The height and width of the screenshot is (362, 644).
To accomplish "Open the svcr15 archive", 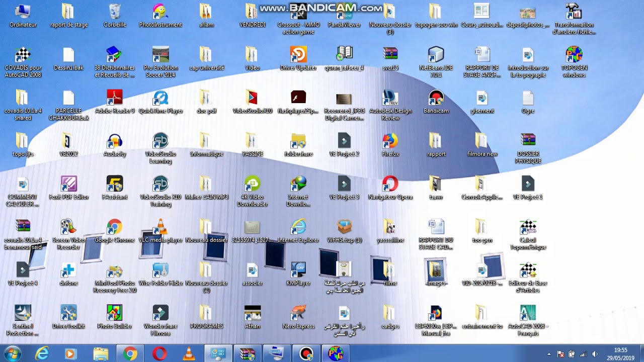I will pyautogui.click(x=390, y=58).
